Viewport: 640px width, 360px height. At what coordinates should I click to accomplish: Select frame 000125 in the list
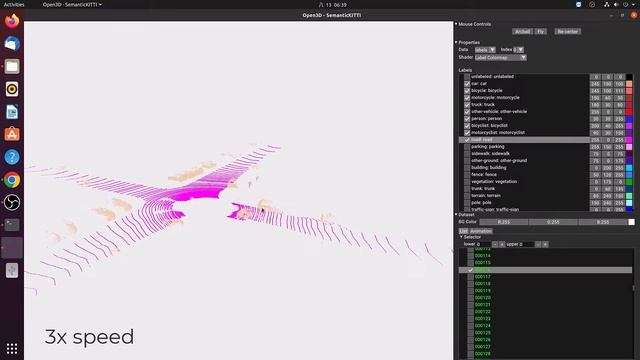click(x=546, y=333)
